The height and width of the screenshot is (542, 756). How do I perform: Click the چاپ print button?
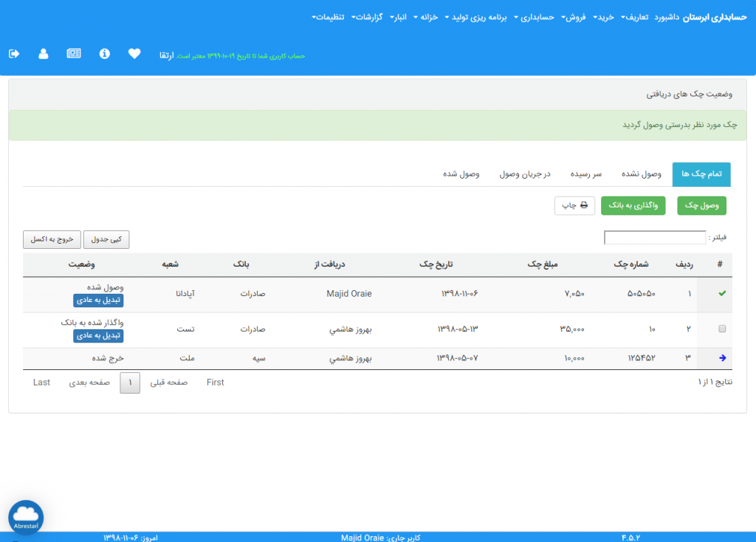pyautogui.click(x=574, y=205)
